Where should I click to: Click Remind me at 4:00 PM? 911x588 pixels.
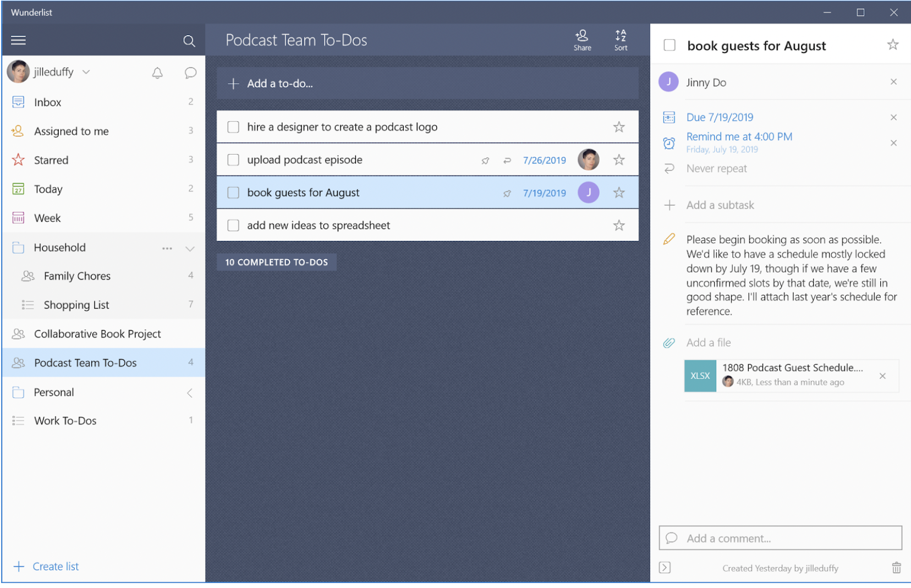click(x=739, y=136)
